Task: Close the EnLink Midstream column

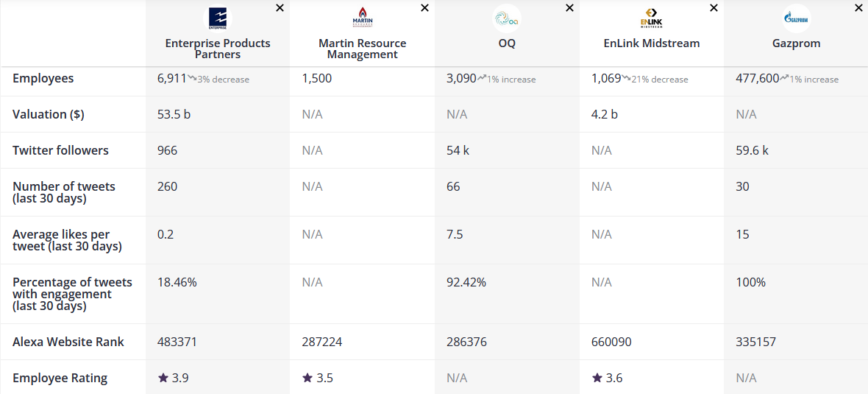Action: coord(714,8)
